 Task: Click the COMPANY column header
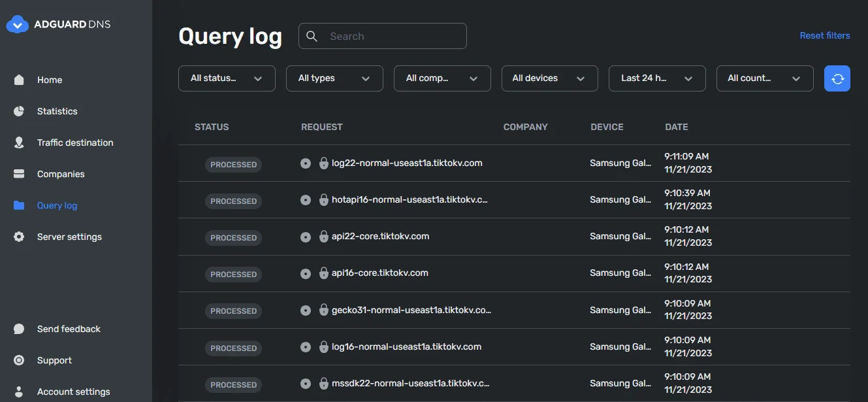[526, 127]
